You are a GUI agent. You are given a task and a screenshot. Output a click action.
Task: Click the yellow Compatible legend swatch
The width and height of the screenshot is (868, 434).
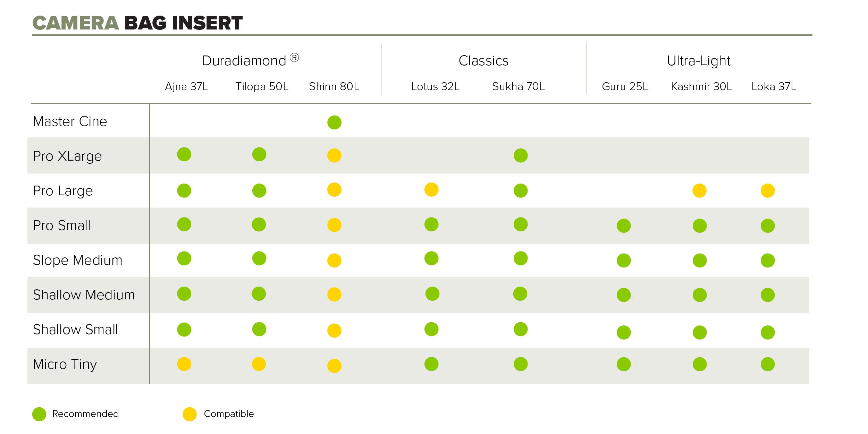click(x=190, y=414)
